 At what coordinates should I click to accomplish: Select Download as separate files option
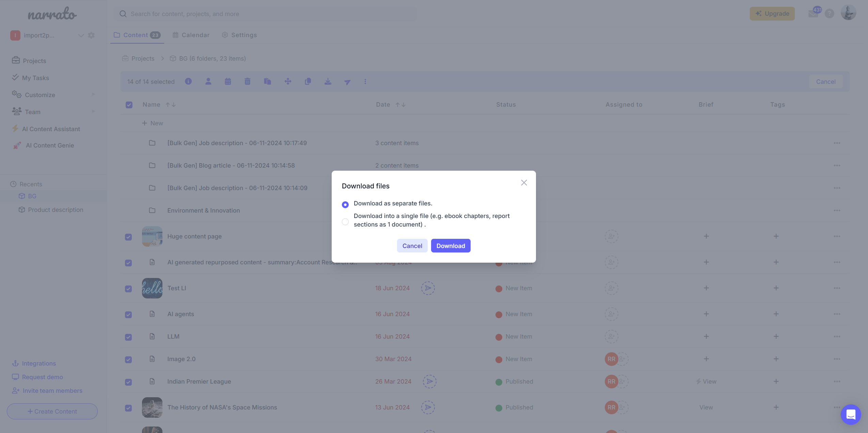(345, 204)
